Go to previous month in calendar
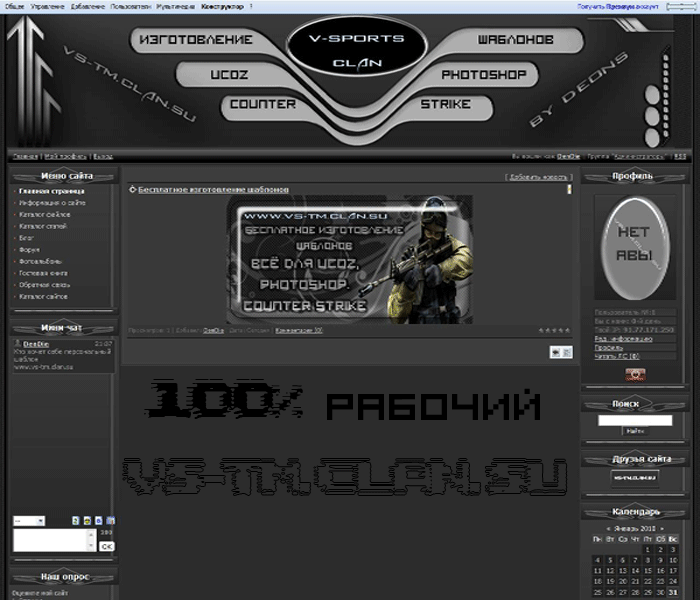 (x=608, y=529)
